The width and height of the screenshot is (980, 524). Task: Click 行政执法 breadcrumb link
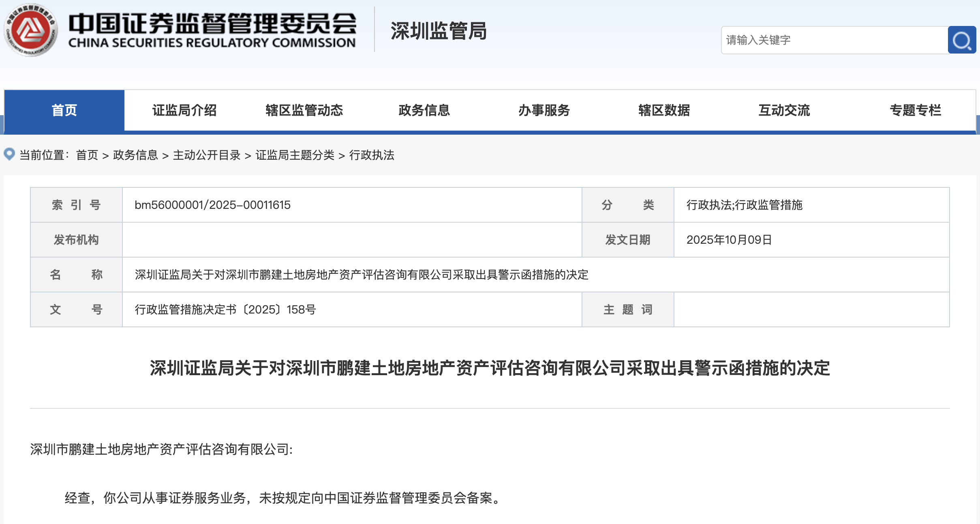[372, 155]
